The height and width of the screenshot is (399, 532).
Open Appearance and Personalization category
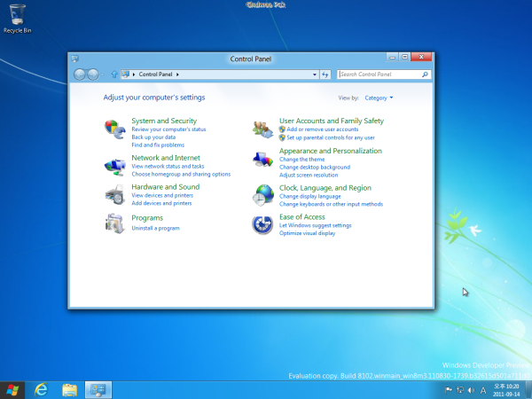click(331, 151)
